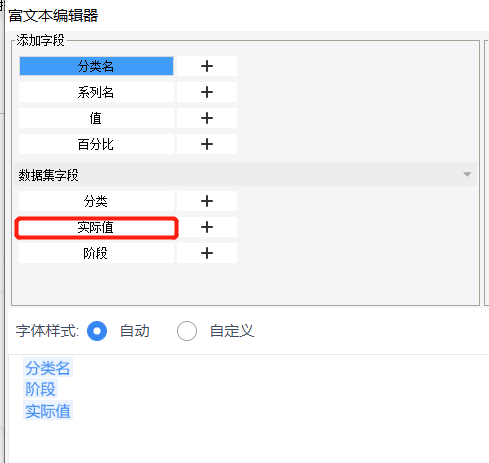Click 阶段 tag in the text area
489x463 pixels.
click(40, 389)
